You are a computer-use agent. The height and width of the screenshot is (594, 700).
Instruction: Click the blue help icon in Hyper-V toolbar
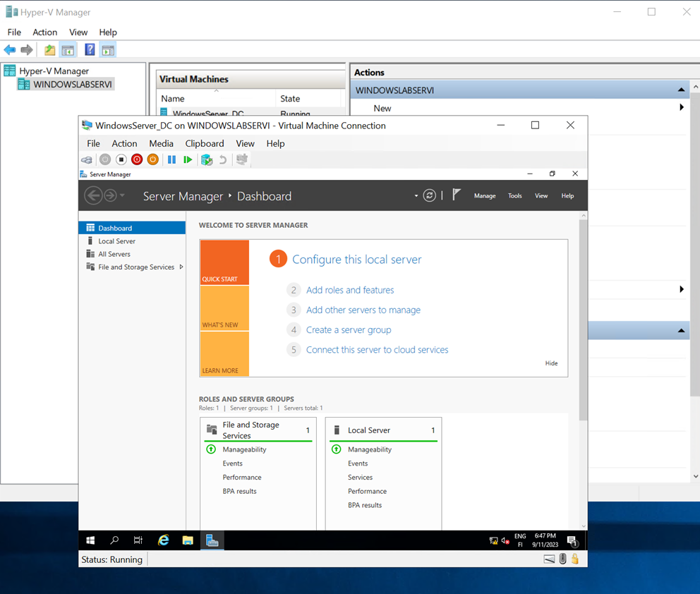click(x=90, y=50)
